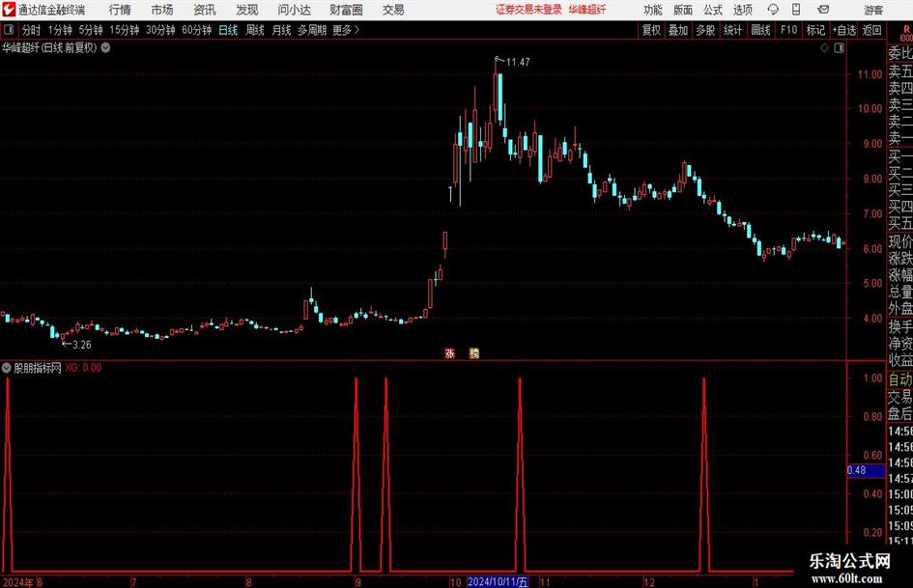Open the 公式 menu
Image resolution: width=913 pixels, height=588 pixels.
tap(713, 10)
